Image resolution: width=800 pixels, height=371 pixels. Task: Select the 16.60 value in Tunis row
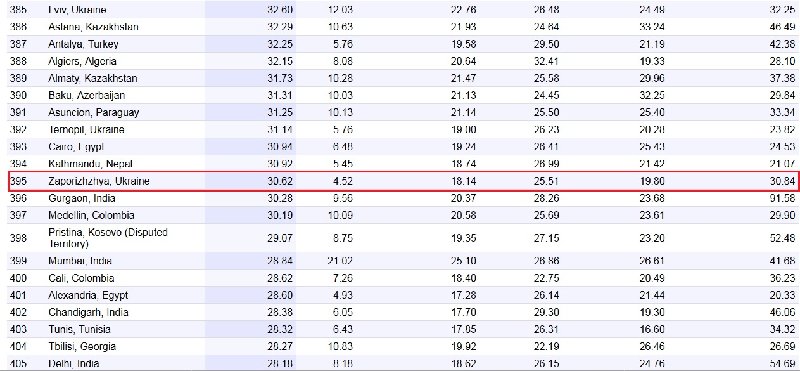[652, 329]
